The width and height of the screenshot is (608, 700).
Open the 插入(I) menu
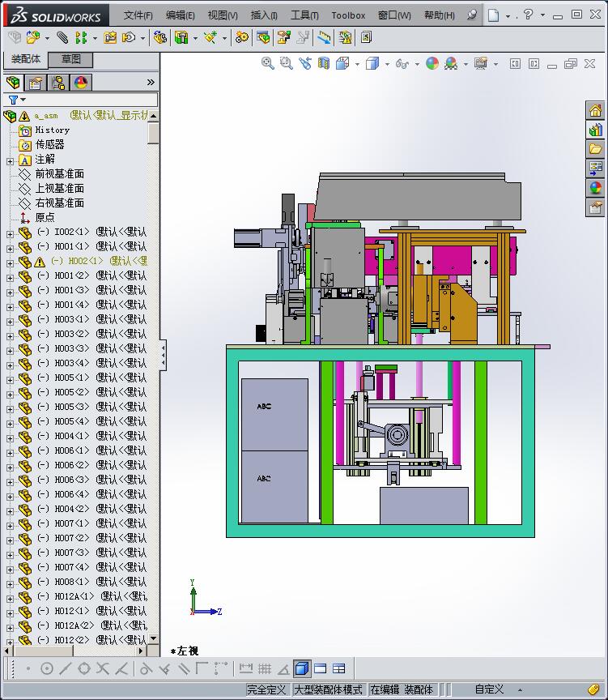pyautogui.click(x=264, y=15)
